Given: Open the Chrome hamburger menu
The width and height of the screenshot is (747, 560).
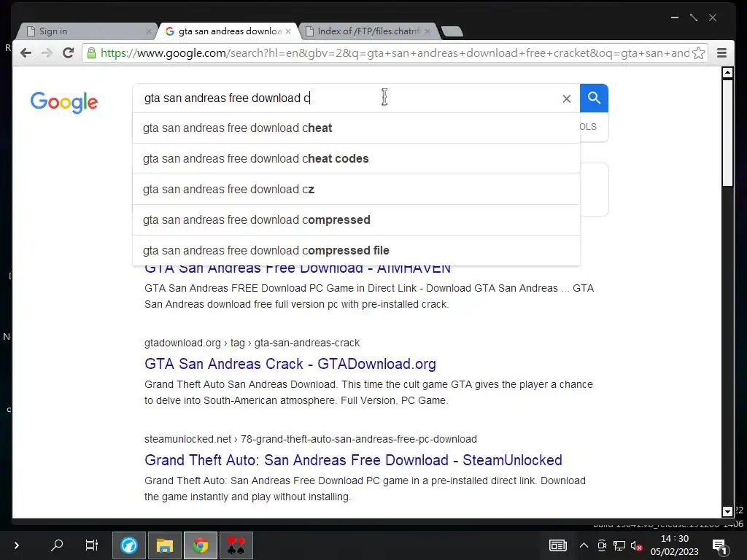Looking at the screenshot, I should pyautogui.click(x=721, y=52).
